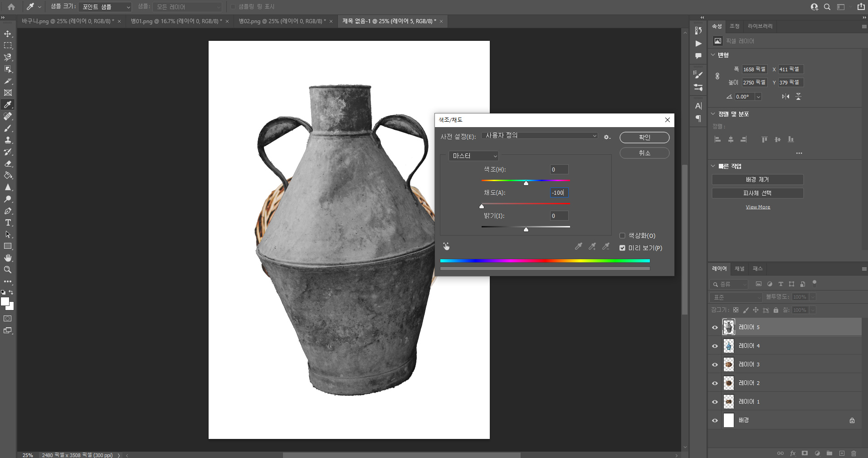Click the search icon in top bar
The image size is (868, 458).
[827, 7]
